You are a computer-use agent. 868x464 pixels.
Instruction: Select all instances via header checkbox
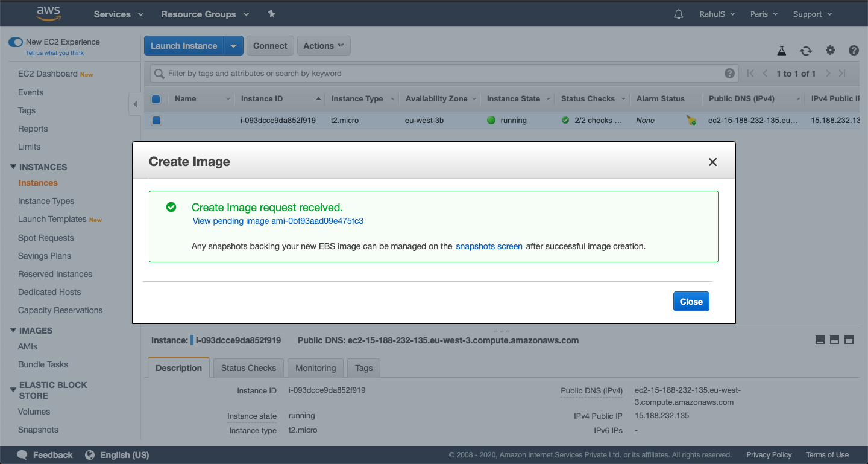(x=156, y=98)
